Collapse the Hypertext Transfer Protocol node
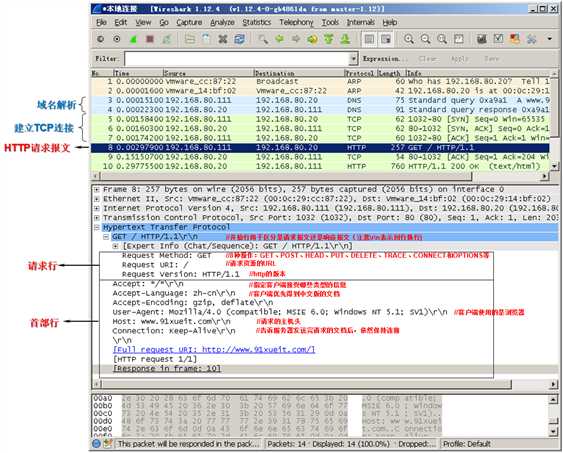The image size is (563, 453). (x=97, y=227)
